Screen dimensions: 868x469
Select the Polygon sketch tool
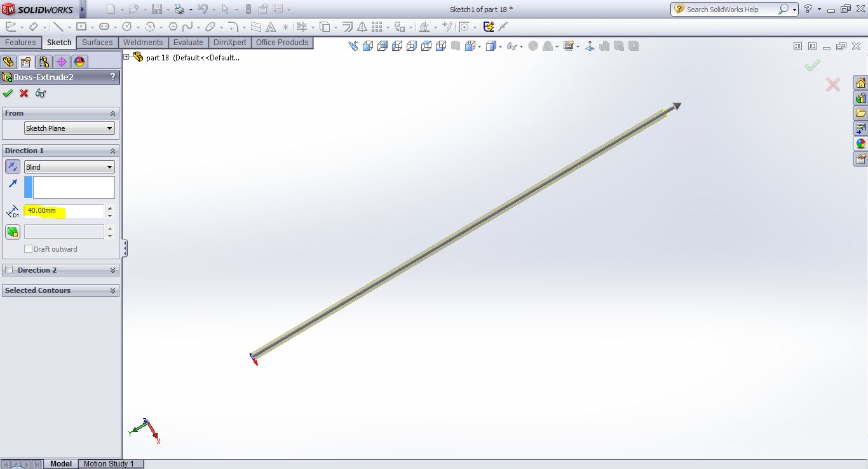[172, 26]
